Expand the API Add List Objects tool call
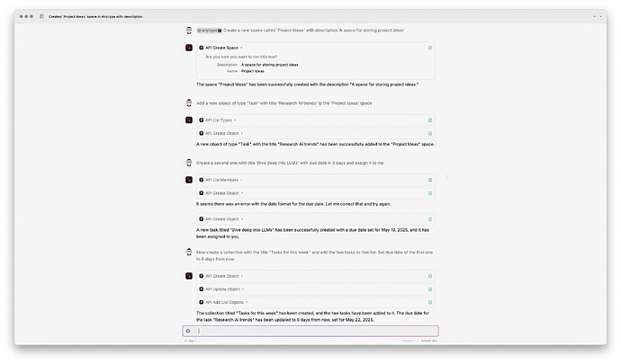This screenshot has height=364, width=621. tap(247, 302)
